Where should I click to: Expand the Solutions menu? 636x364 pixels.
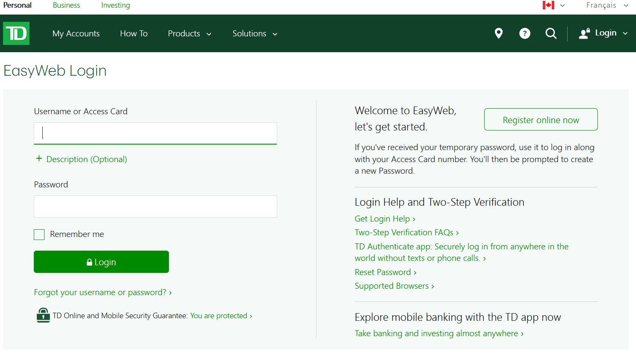pos(255,33)
